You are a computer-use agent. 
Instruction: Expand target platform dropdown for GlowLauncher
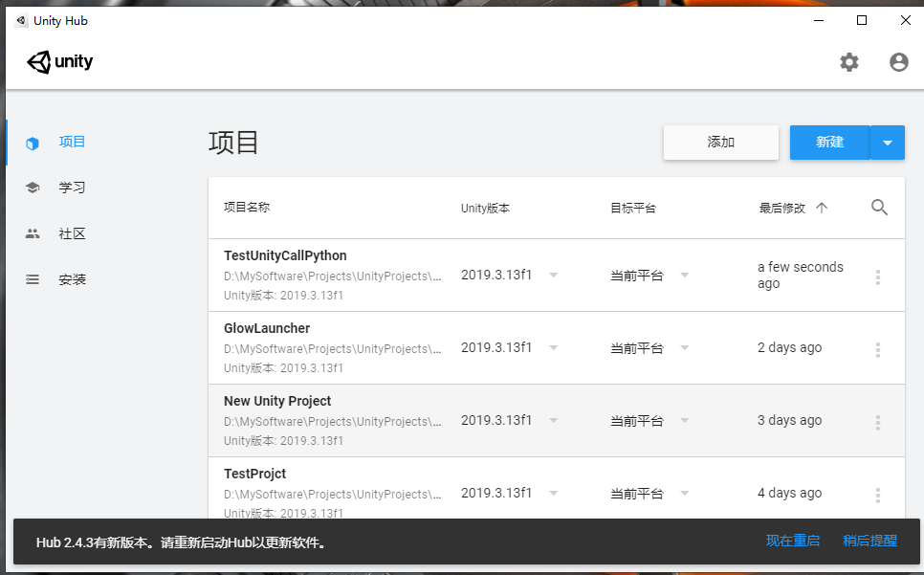(684, 347)
